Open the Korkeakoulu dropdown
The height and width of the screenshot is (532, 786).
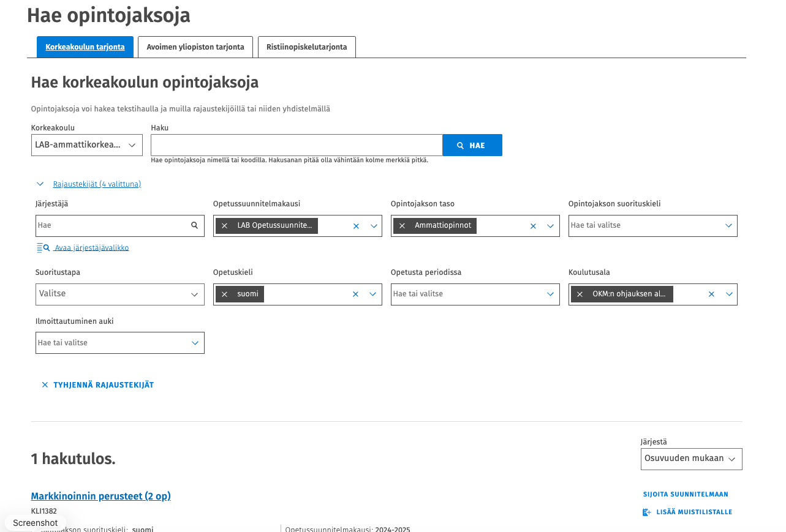click(x=87, y=145)
